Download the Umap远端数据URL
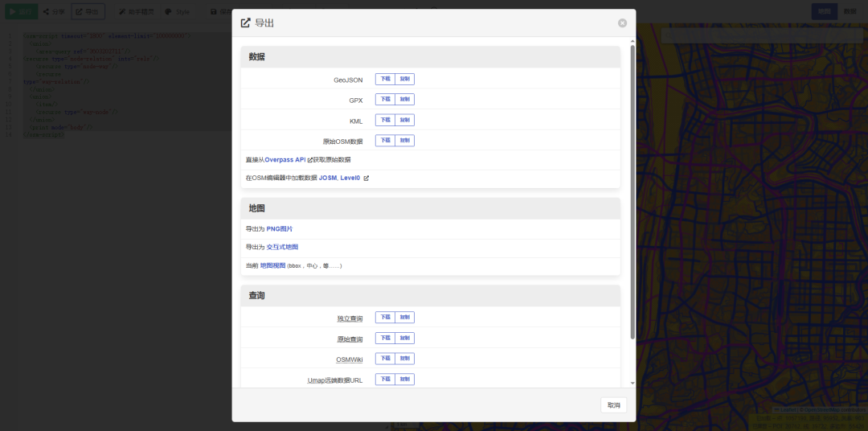This screenshot has width=868, height=431. pyautogui.click(x=385, y=380)
